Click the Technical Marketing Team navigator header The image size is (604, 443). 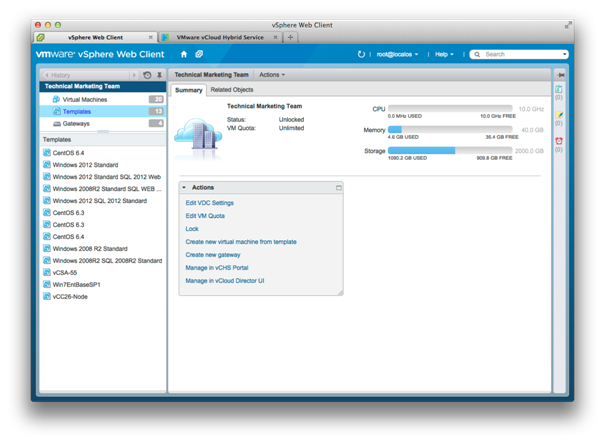pos(102,86)
